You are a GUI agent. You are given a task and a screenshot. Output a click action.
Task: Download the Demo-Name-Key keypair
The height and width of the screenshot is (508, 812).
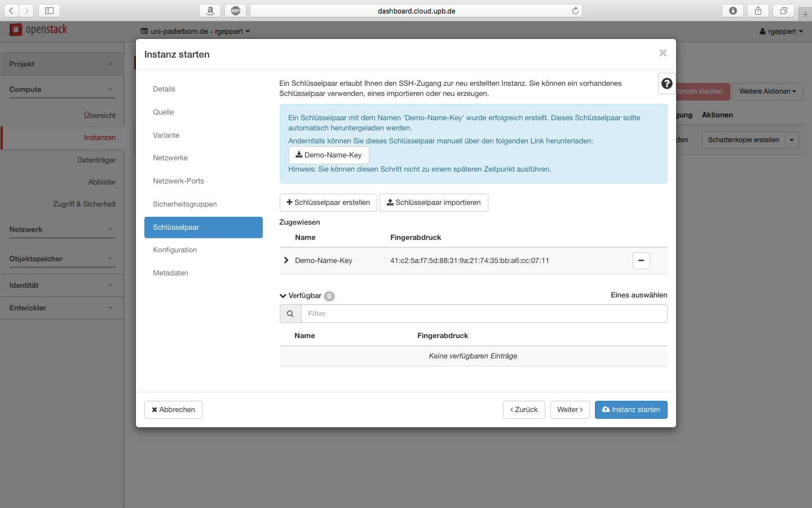tap(329, 155)
